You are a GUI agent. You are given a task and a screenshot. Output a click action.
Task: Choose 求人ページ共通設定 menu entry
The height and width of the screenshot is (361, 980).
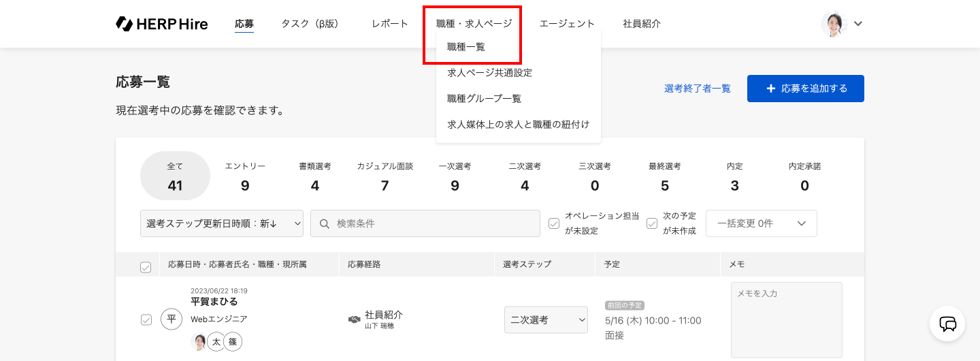489,73
